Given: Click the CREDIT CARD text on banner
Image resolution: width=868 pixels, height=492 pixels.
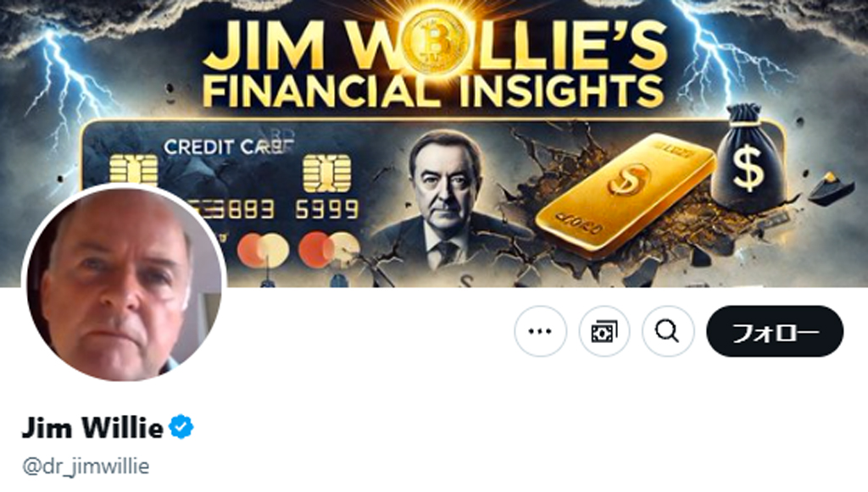Looking at the screenshot, I should pos(229,147).
